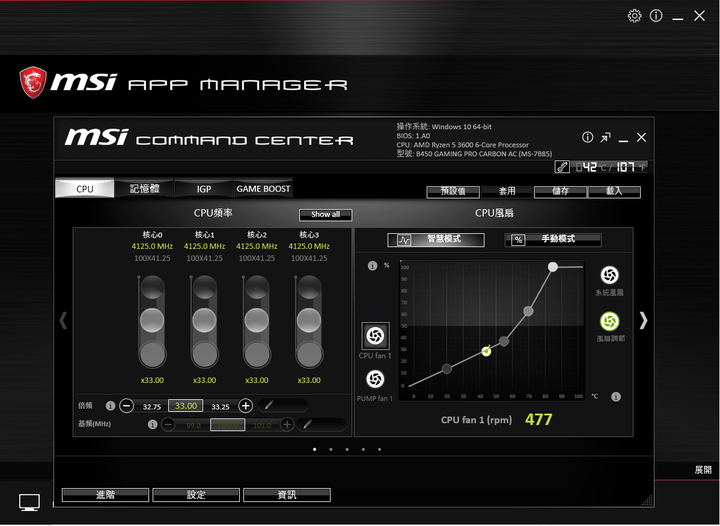Viewport: 720px width, 526px height.
Task: Select 智慧模式 smart fan mode
Action: (x=436, y=240)
